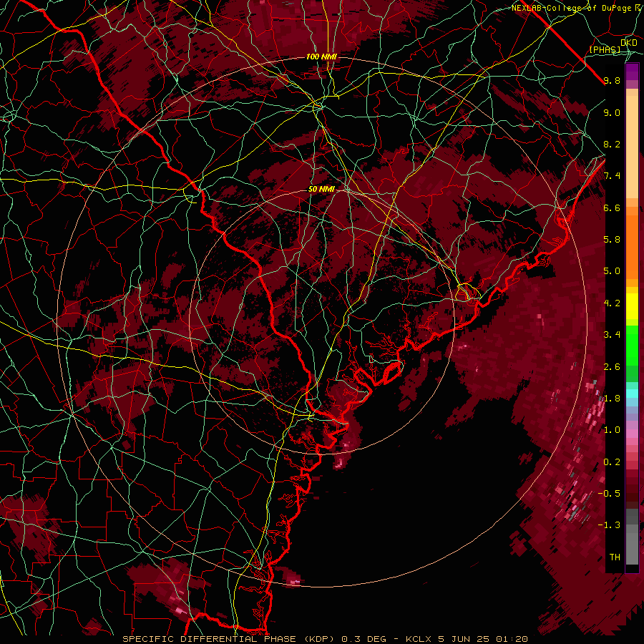Image resolution: width=644 pixels, height=644 pixels.
Task: Click the 01:20 time stamp
Action: point(512,639)
